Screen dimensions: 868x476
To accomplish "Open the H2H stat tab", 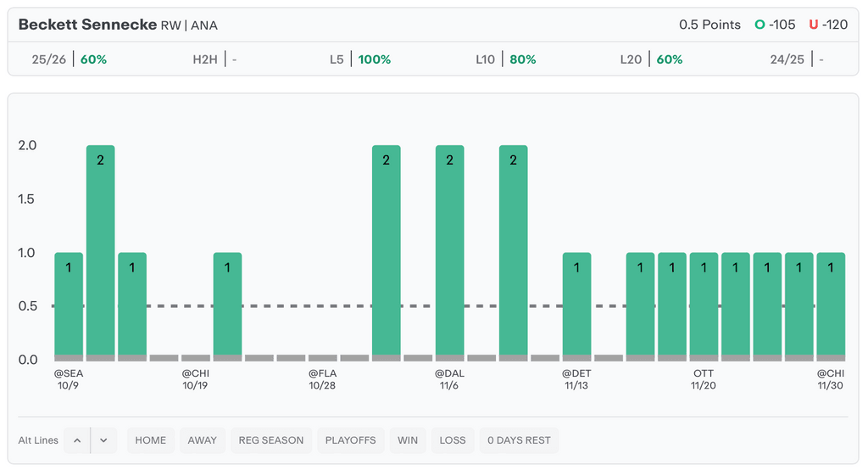I will tap(214, 59).
